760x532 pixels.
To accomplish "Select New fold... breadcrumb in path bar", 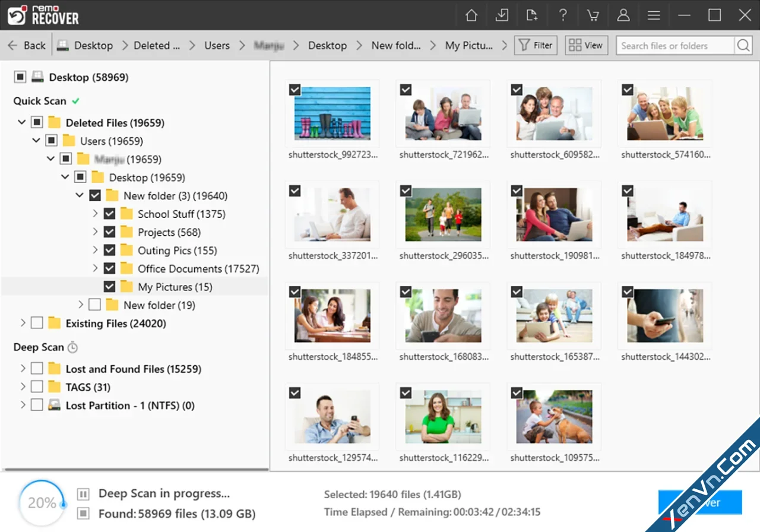I will coord(396,46).
